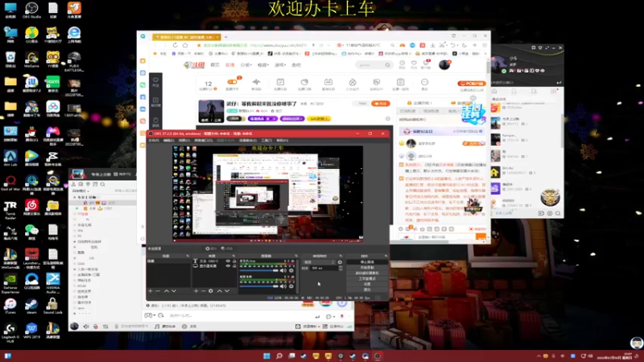This screenshot has width=644, height=362.
Task: Toggle lock on the text source
Action: 234,261
